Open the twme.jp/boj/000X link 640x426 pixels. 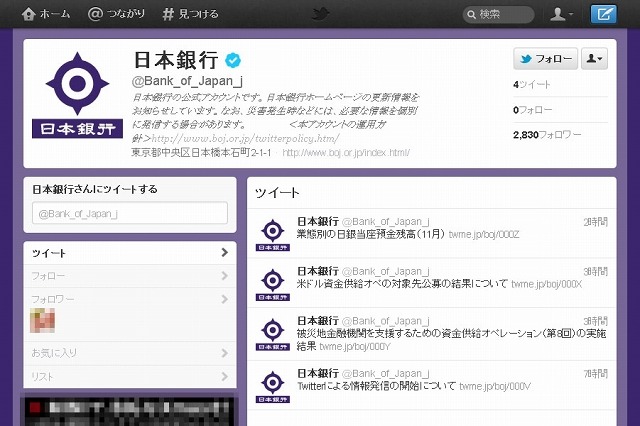click(x=547, y=284)
